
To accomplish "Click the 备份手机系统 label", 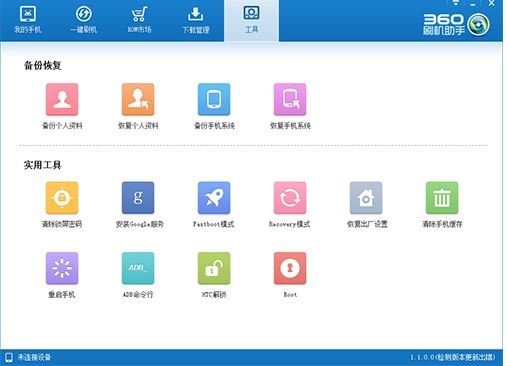I will [x=214, y=126].
